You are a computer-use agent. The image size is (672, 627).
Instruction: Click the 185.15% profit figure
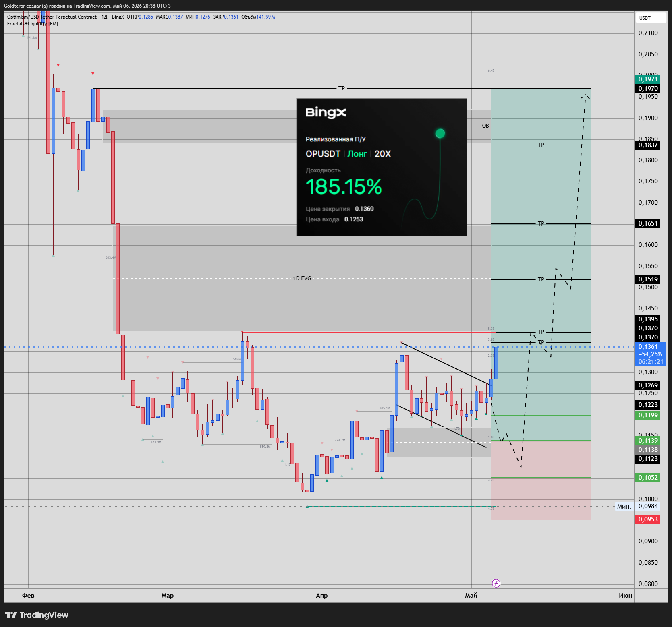pos(344,187)
